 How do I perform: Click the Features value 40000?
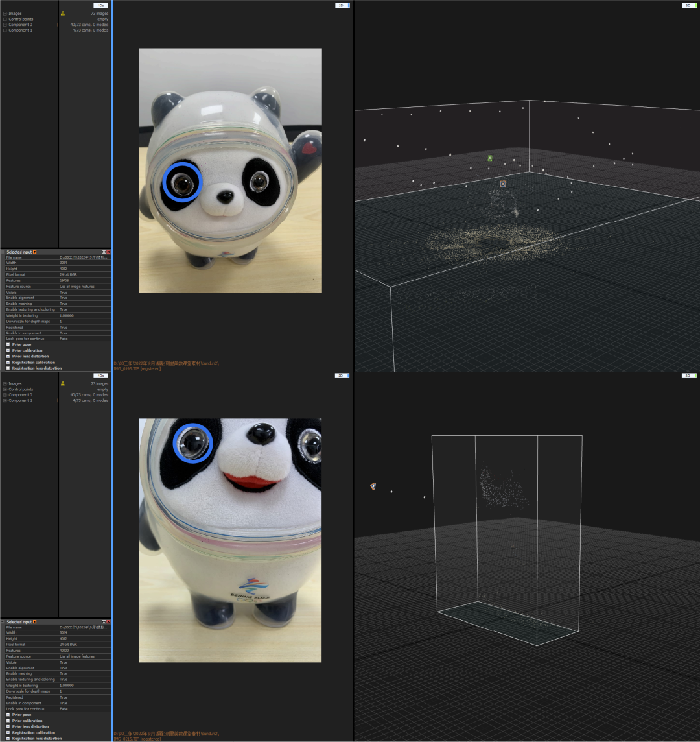(x=64, y=650)
